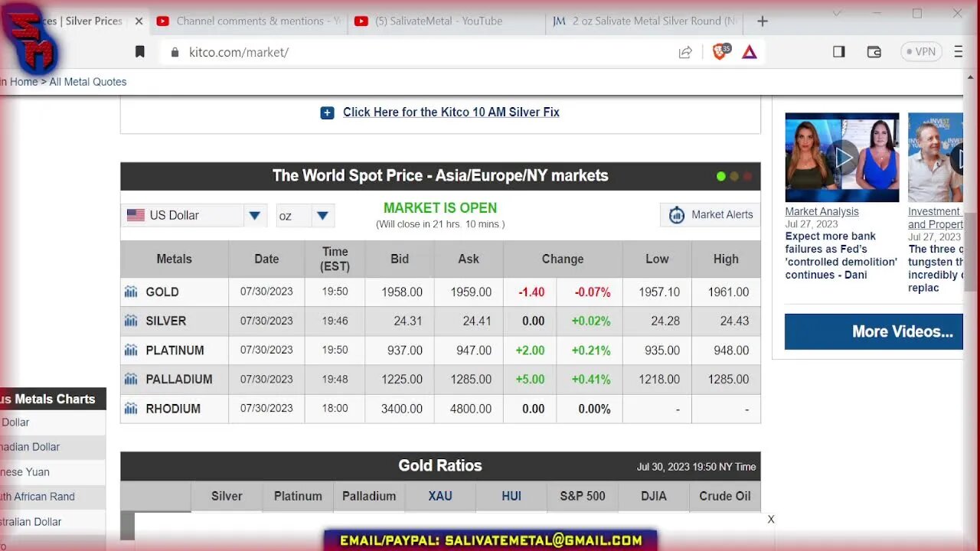Viewport: 980px width, 551px height.
Task: Close the ad banner with the X
Action: pos(771,520)
